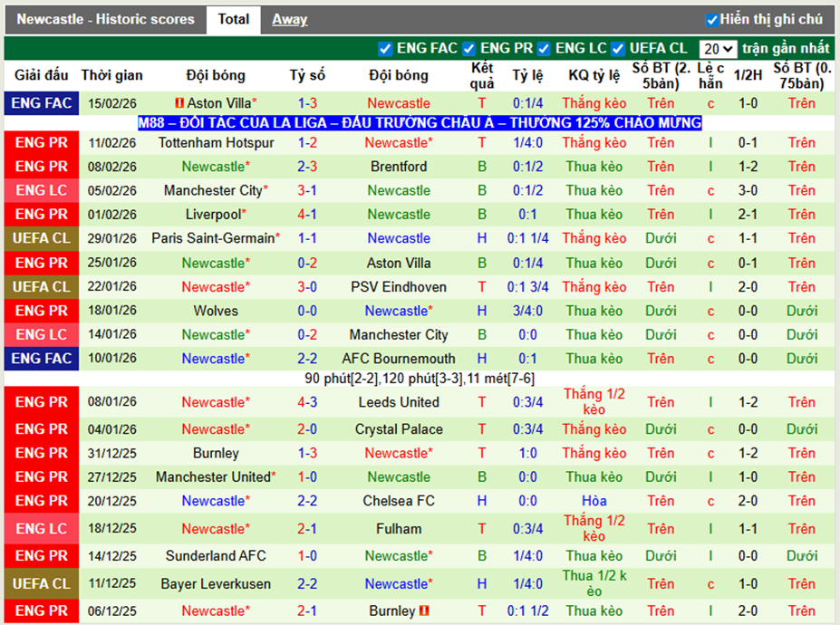840x625 pixels.
Task: Open AFC Bournemouth team link
Action: click(399, 359)
